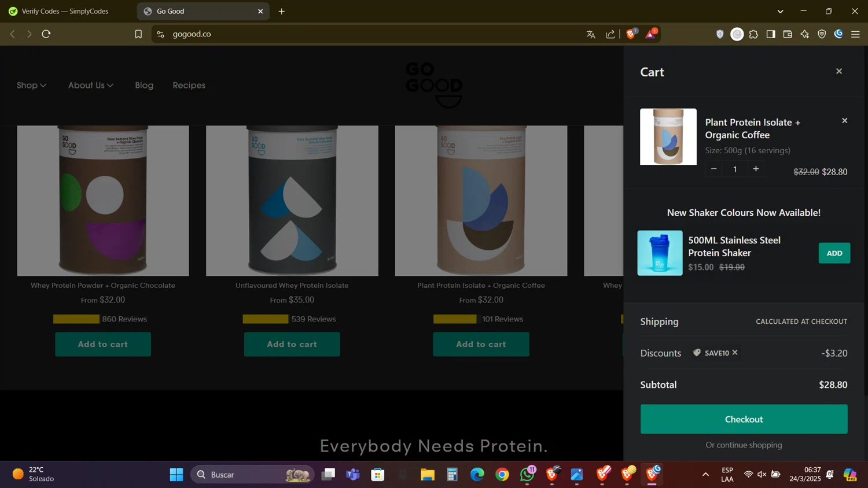Open the weather widget showing 22°C
868x488 pixels.
34,474
